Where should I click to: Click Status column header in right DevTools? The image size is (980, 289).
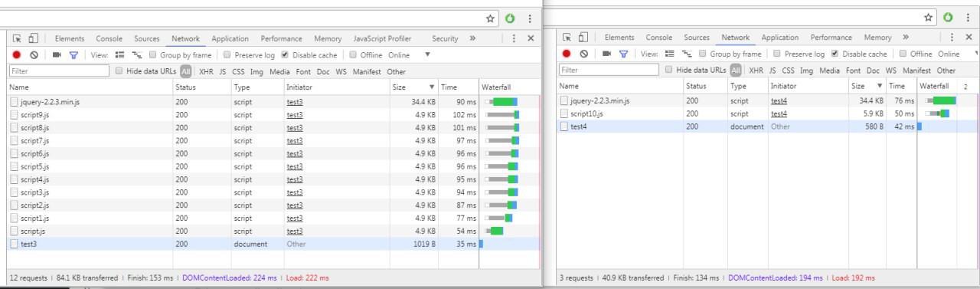coord(705,87)
